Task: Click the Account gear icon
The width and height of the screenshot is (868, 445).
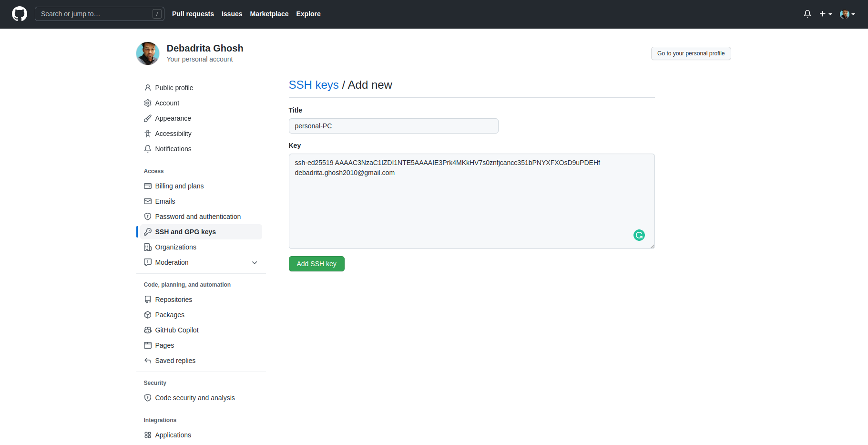Action: [148, 103]
